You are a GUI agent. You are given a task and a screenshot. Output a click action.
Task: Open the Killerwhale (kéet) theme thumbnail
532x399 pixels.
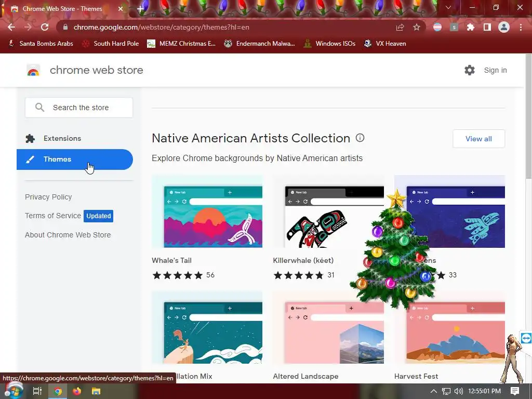point(328,211)
